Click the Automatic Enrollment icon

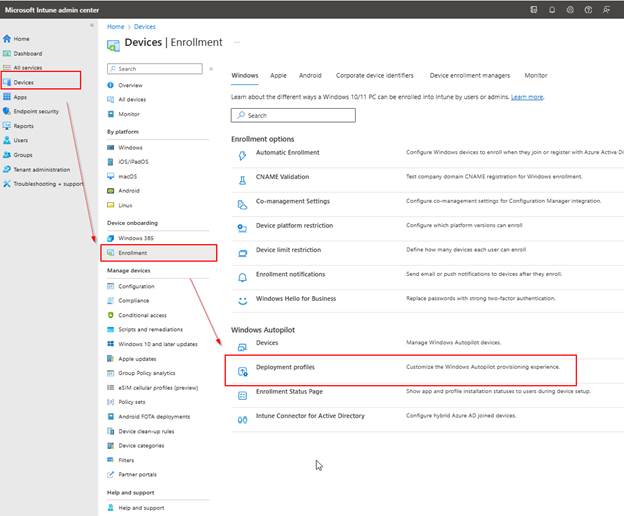[242, 154]
